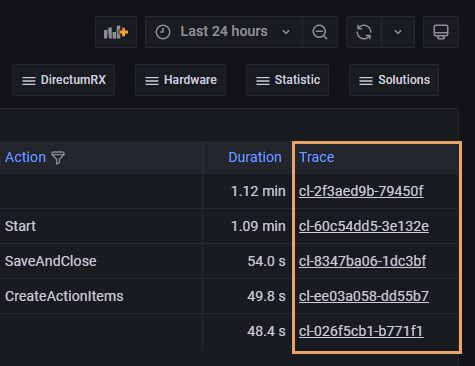The width and height of the screenshot is (475, 366).
Task: Open trace link cl-8347ba06-1dc3bf
Action: (x=362, y=261)
